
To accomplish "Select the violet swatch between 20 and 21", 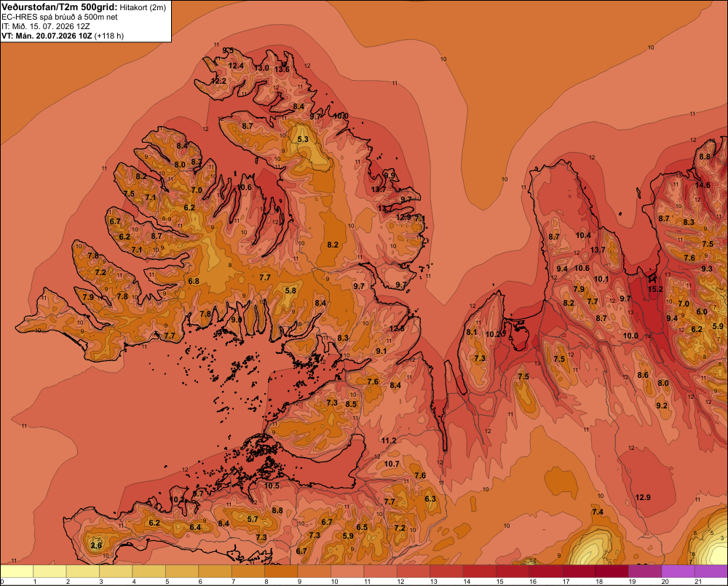I will click(678, 571).
